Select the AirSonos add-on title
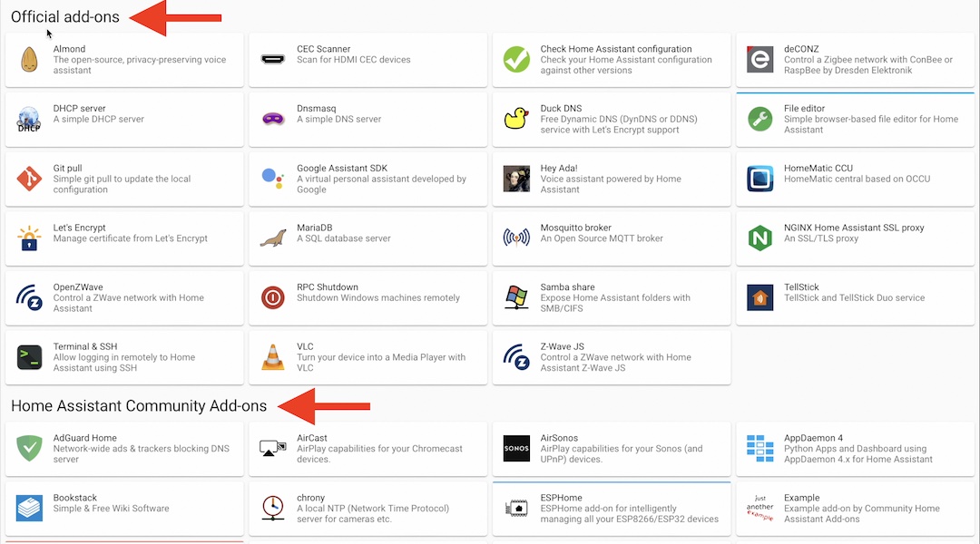This screenshot has height=544, width=980. pos(559,438)
